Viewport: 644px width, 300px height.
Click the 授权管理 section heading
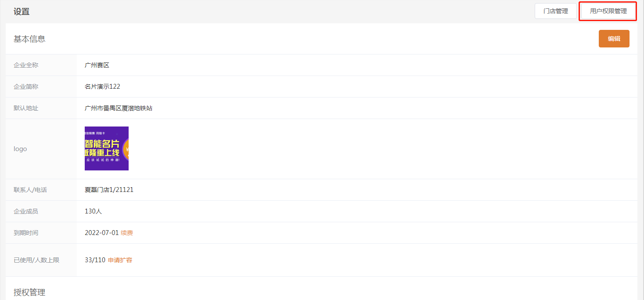click(29, 292)
